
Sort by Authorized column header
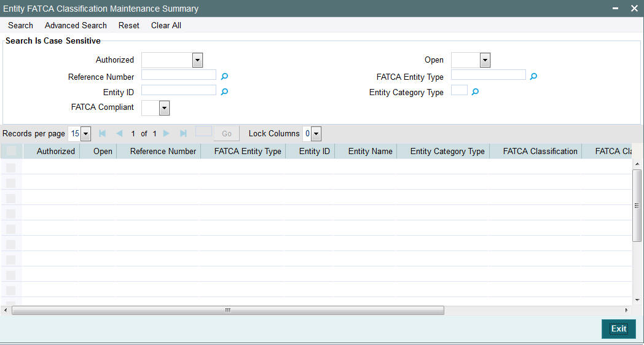[x=56, y=152]
